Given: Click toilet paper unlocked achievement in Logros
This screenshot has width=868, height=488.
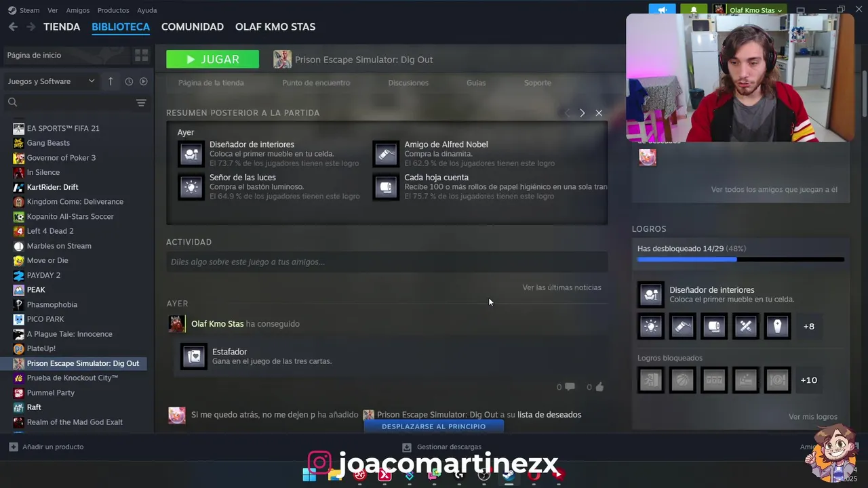Looking at the screenshot, I should [x=714, y=326].
